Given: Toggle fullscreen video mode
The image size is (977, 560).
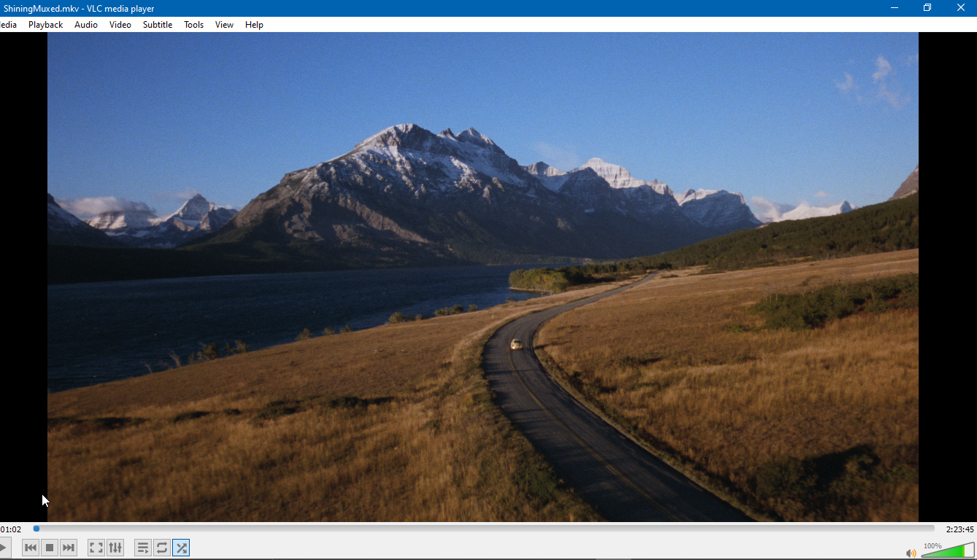Looking at the screenshot, I should pyautogui.click(x=96, y=548).
